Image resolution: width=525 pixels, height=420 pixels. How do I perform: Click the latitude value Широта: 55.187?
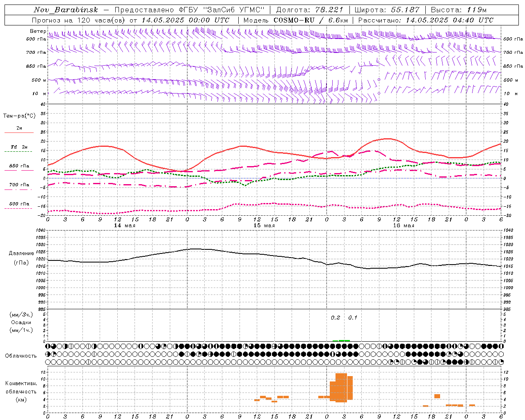387,10
